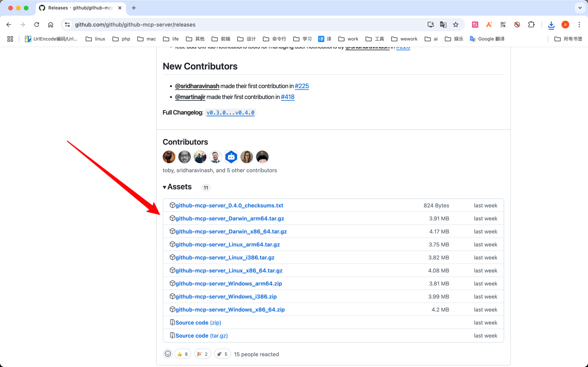Click the 译 translate bookmark
Screen dimensions: 588x367
click(x=325, y=39)
